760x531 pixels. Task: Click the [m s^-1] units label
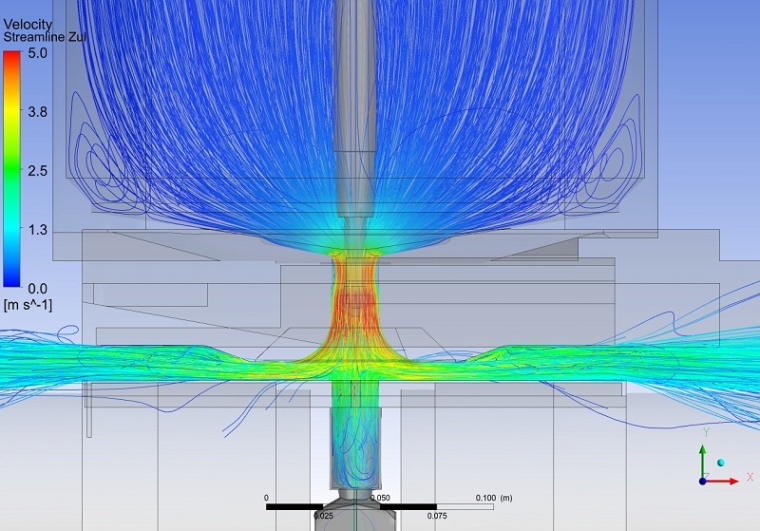point(30,303)
